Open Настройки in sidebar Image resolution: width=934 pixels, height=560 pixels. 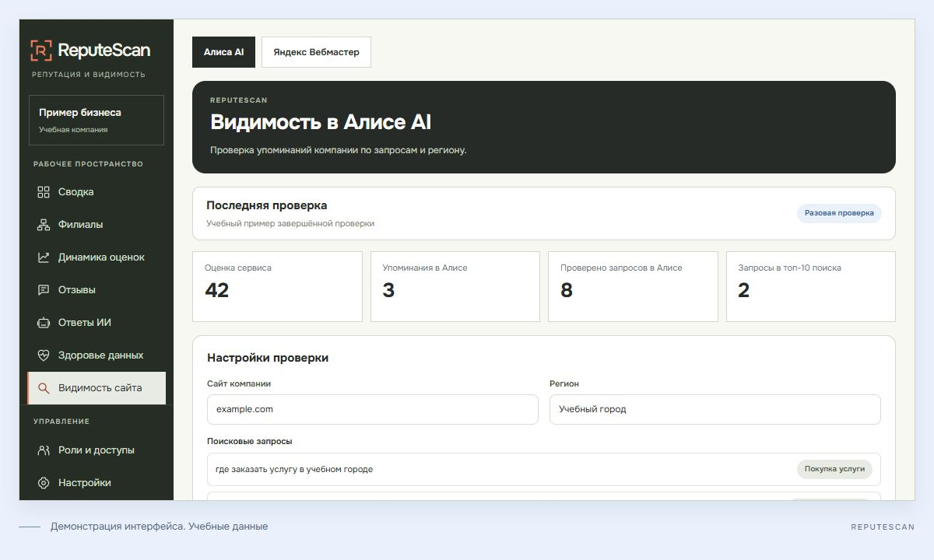(x=97, y=483)
